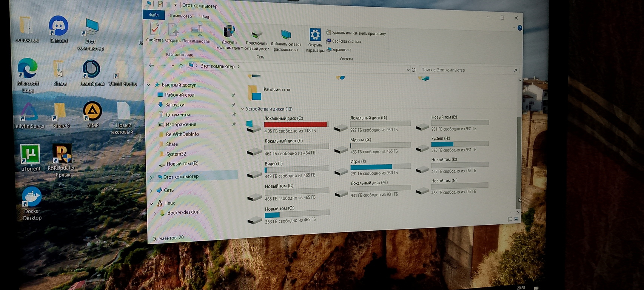
Task: Click the Properties (Свойства) ribbon icon
Action: coord(155,30)
